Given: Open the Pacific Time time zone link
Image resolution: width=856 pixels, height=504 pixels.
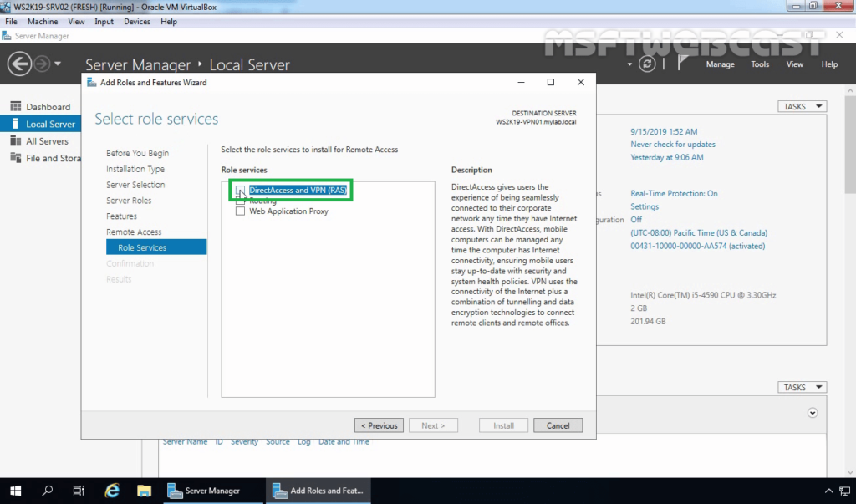Looking at the screenshot, I should point(699,232).
